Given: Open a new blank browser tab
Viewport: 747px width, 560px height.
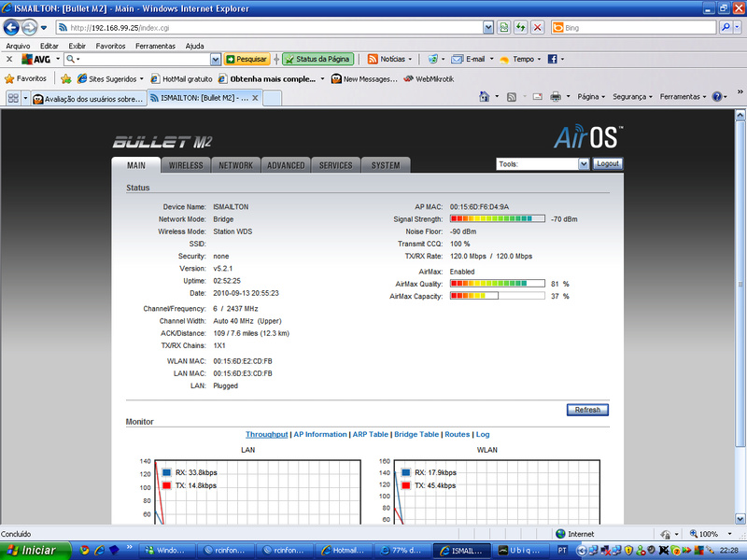Looking at the screenshot, I should tap(272, 98).
